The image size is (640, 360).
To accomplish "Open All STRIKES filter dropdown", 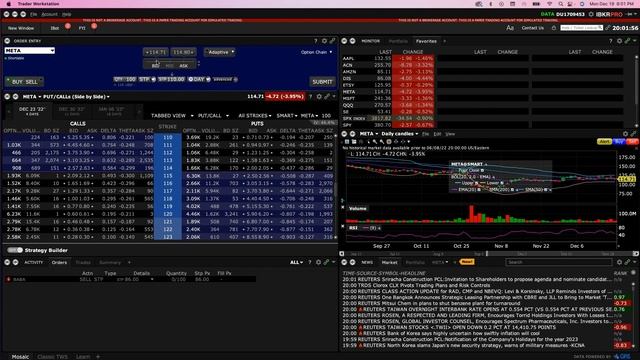I will (255, 116).
